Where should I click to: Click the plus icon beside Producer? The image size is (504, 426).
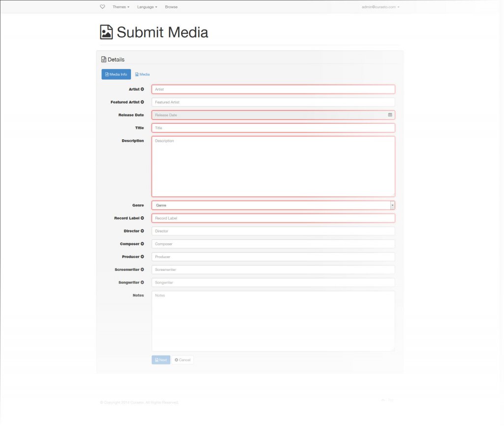click(x=142, y=257)
